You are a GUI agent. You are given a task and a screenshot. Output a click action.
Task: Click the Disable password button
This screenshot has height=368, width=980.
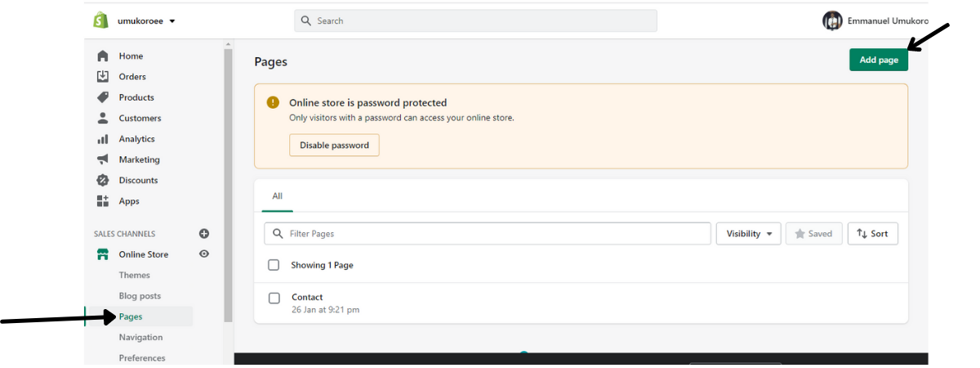334,146
